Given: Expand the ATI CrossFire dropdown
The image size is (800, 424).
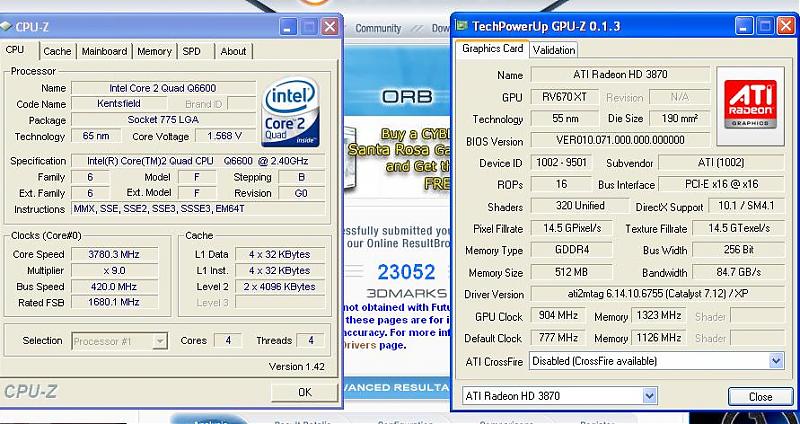Looking at the screenshot, I should click(x=656, y=361).
